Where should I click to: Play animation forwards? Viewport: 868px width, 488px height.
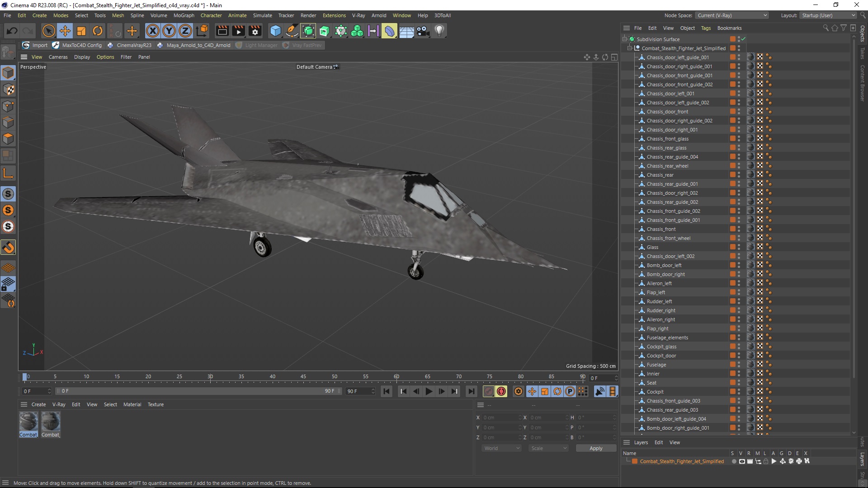(x=429, y=391)
